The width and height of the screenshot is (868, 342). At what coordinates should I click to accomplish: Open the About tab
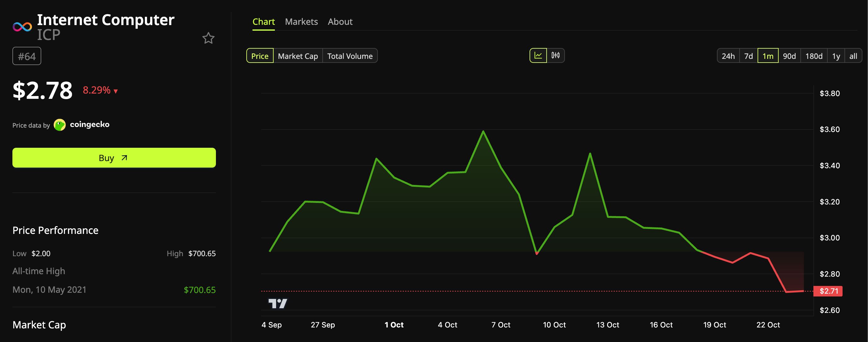(340, 22)
